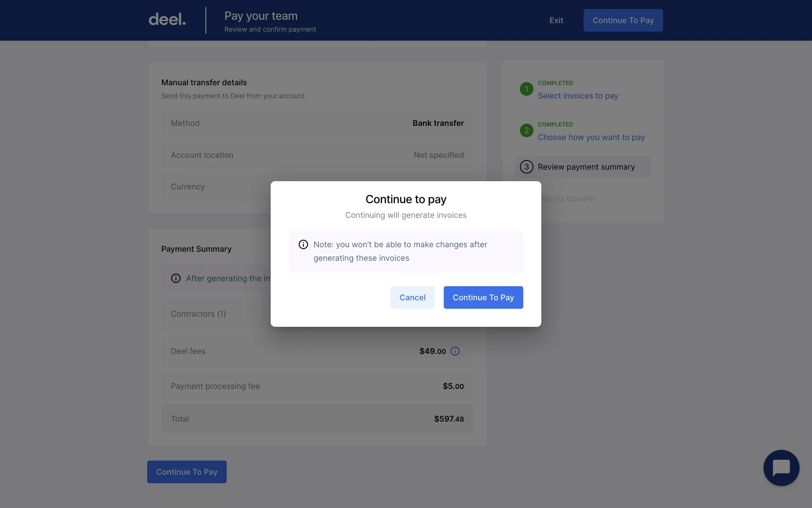The width and height of the screenshot is (812, 508).
Task: Click the completed badge for step 2
Action: point(526,130)
